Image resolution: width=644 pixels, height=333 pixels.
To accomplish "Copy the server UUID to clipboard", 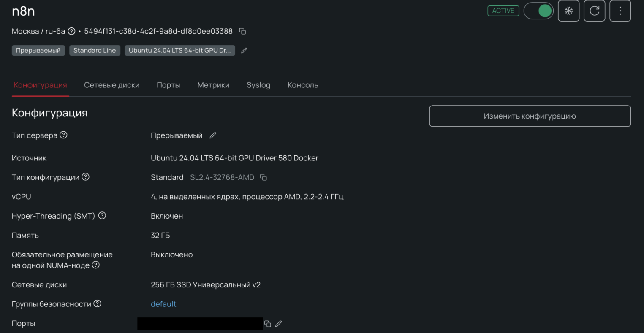I will coord(242,31).
